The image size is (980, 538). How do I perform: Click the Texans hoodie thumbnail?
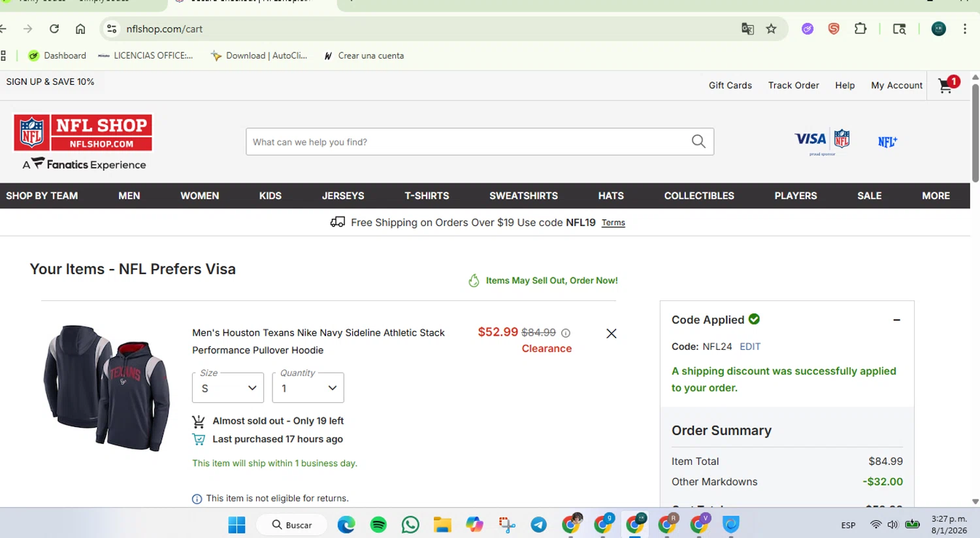106,388
